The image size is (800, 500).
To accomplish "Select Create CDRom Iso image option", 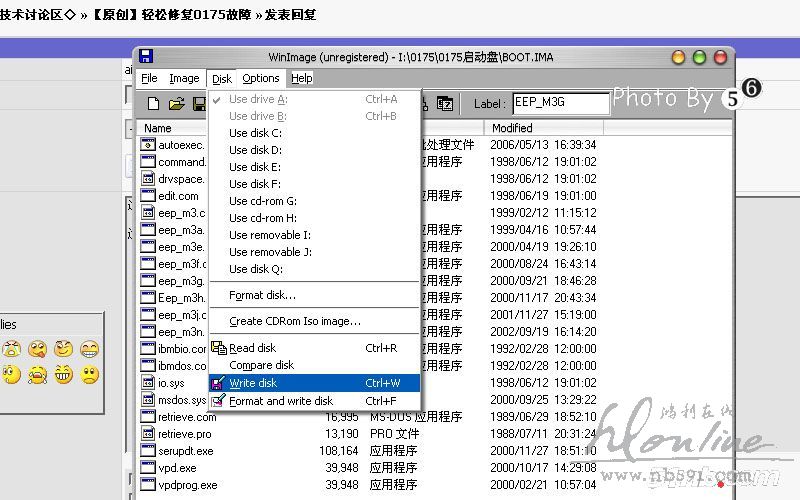I will (294, 321).
